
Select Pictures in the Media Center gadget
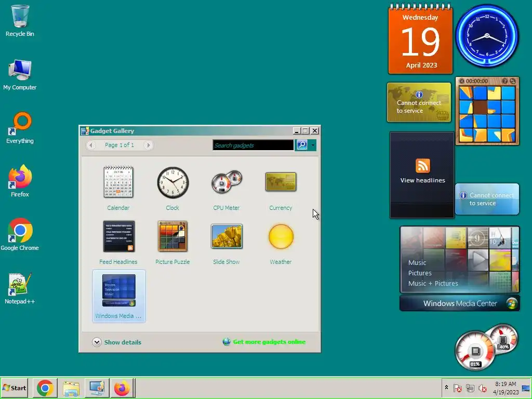point(420,273)
